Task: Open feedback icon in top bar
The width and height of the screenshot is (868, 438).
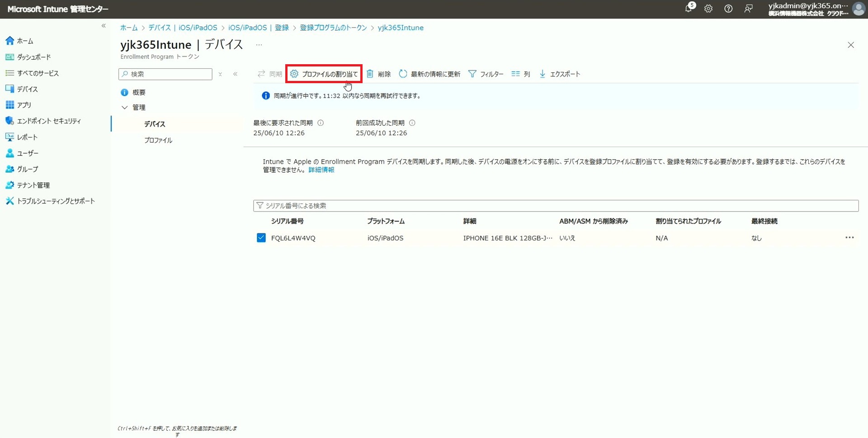Action: (748, 9)
